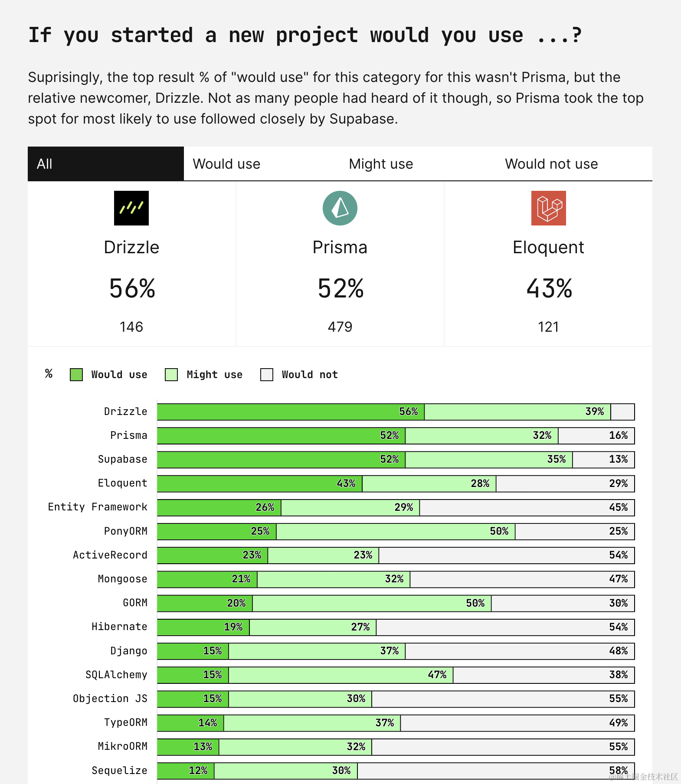Viewport: 681px width, 784px height.
Task: Click Eloquent's 29% would not segment
Action: [565, 483]
